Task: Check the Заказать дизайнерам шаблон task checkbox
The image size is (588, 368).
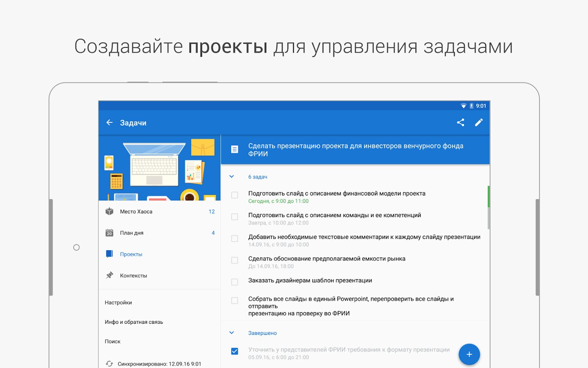Action: pyautogui.click(x=235, y=282)
